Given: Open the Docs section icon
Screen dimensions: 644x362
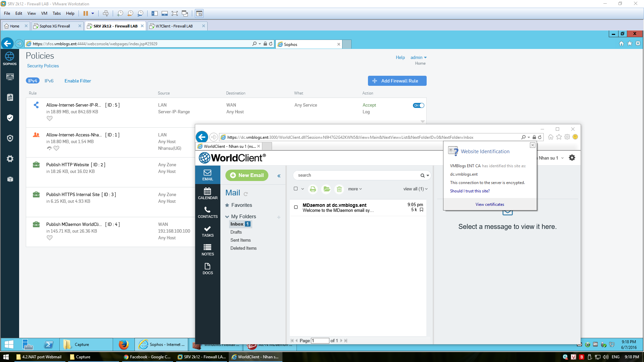Looking at the screenshot, I should point(208,268).
